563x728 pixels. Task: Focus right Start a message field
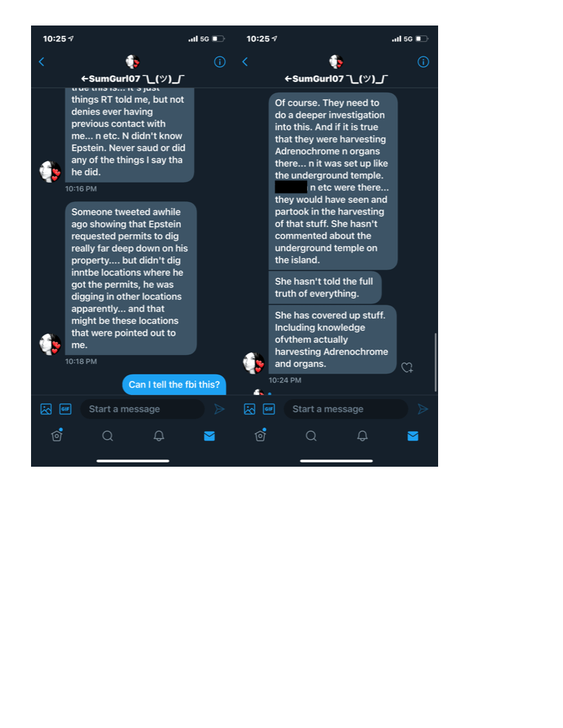[346, 409]
